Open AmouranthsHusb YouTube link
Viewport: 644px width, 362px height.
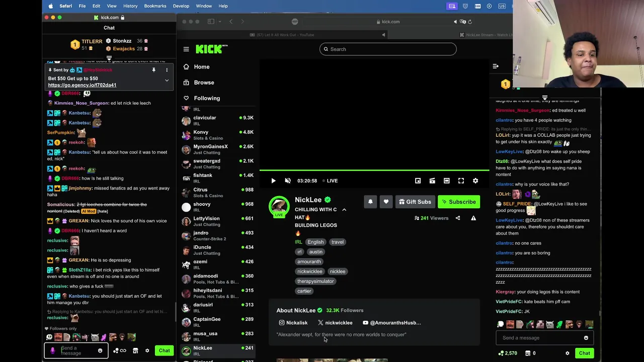click(392, 323)
